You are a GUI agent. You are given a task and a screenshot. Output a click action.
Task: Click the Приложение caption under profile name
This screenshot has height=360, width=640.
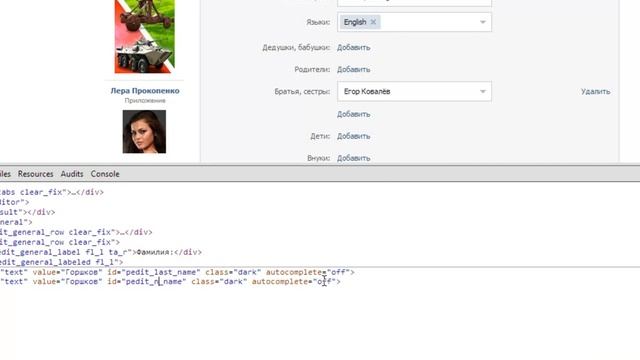pyautogui.click(x=145, y=100)
